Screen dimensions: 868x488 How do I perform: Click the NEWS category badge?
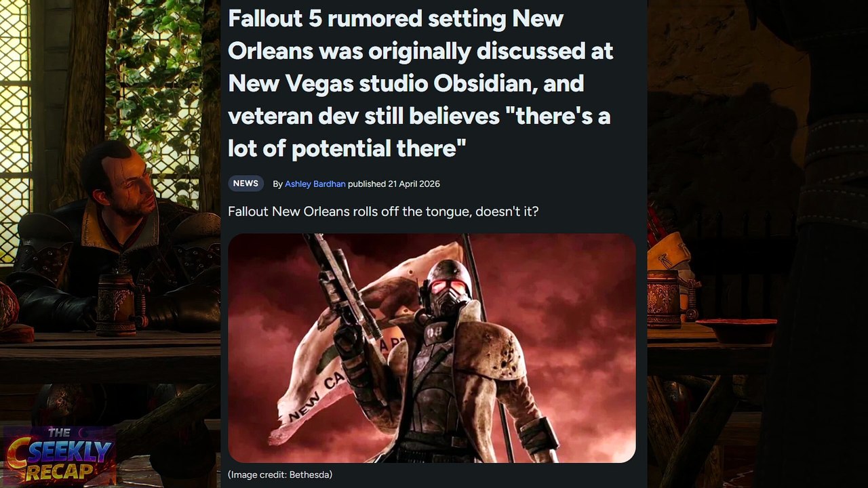(245, 184)
